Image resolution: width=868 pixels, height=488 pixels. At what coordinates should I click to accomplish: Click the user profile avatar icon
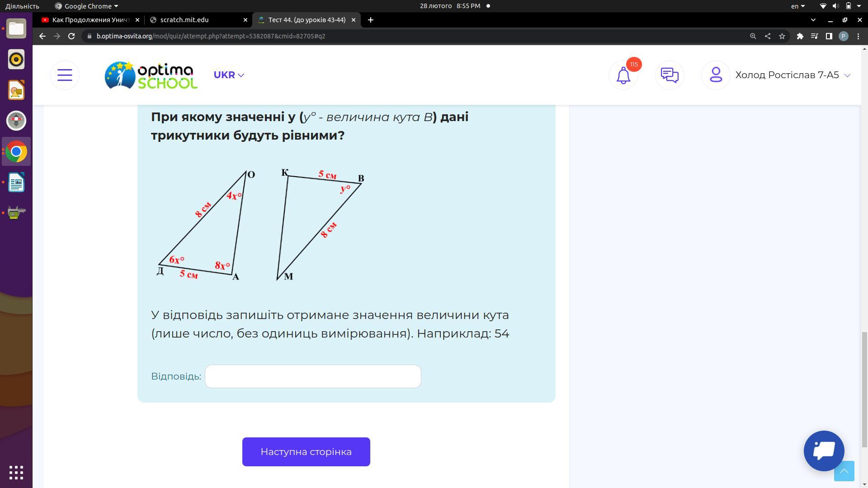(x=716, y=75)
